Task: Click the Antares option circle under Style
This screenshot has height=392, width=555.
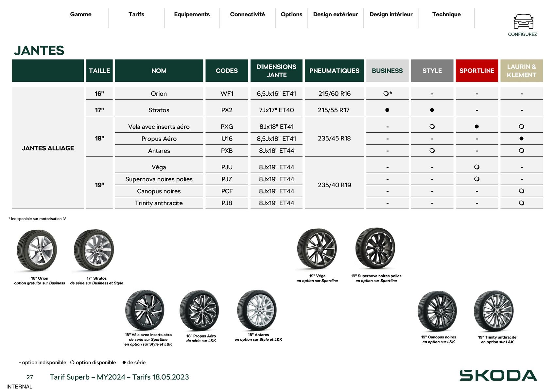Action: 432,151
